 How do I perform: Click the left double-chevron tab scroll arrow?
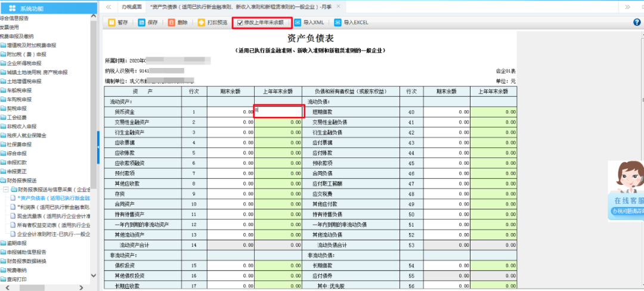coord(109,7)
